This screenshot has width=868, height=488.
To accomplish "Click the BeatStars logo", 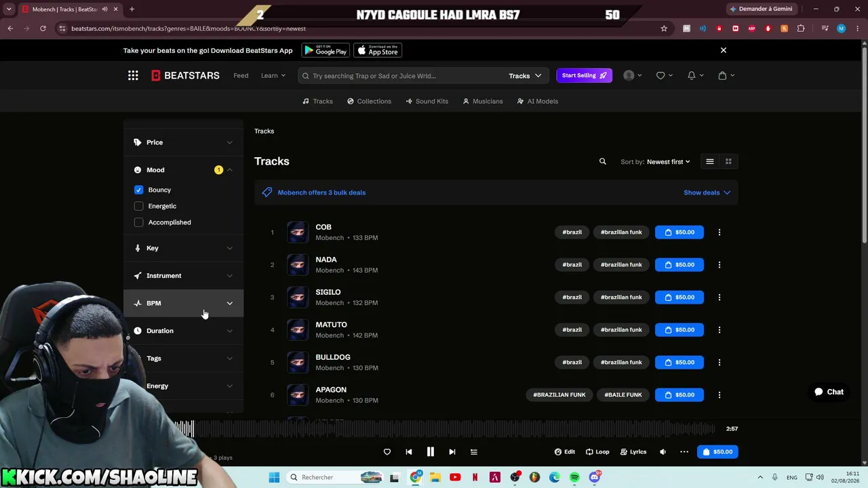I will (185, 75).
